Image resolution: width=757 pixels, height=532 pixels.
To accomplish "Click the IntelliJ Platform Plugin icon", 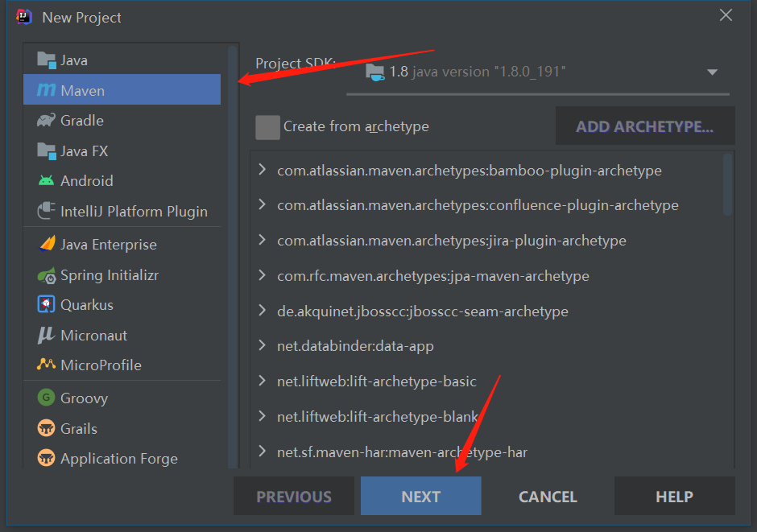I will click(x=47, y=211).
